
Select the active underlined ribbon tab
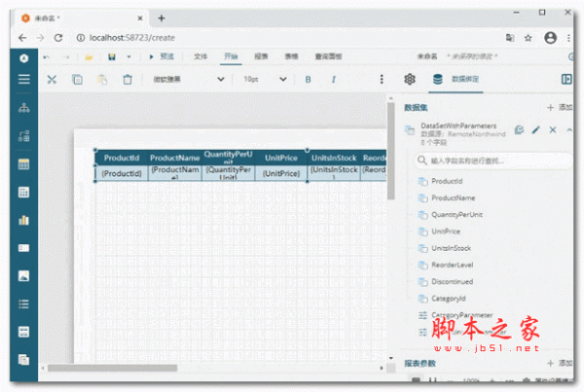[231, 56]
